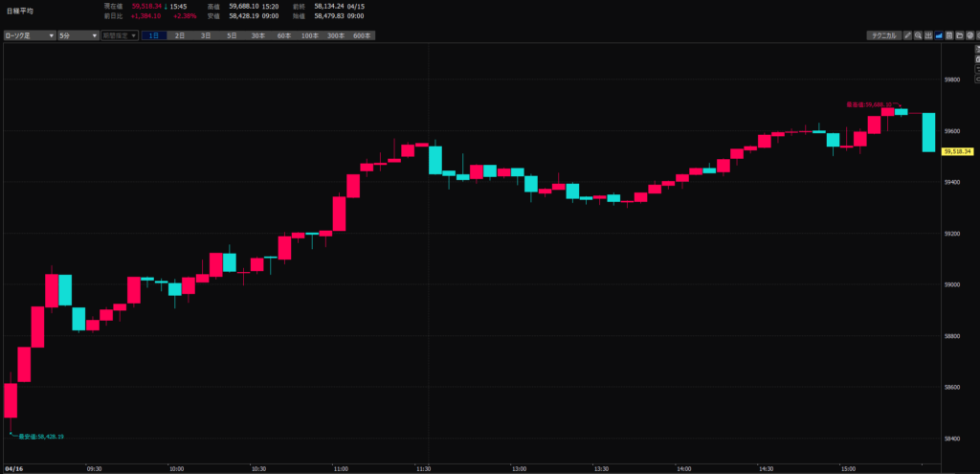Click the volume bars chart icon
The width and height of the screenshot is (980, 474).
tap(927, 35)
